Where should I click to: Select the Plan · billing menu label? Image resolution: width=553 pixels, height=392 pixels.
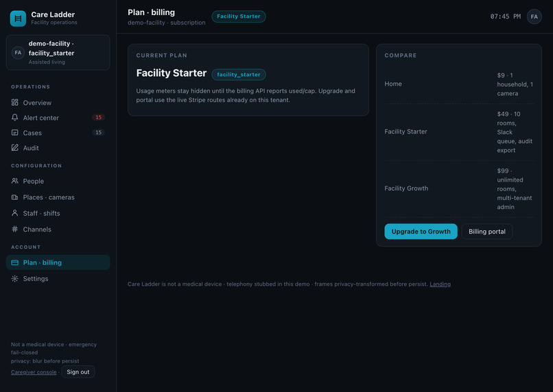pyautogui.click(x=43, y=262)
